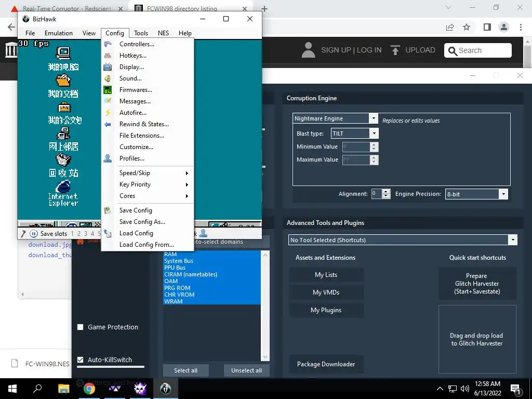This screenshot has height=399, width=532.
Task: Open Chrome side panel icon
Action: point(487,27)
